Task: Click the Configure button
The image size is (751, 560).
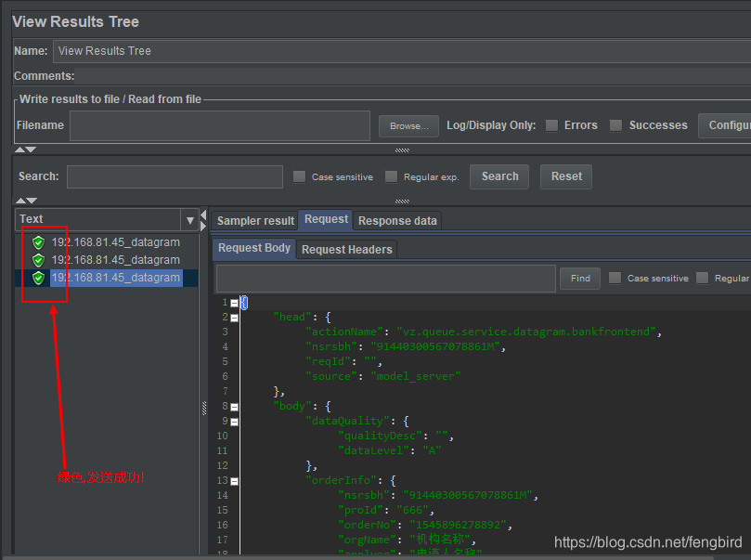Action: pyautogui.click(x=725, y=125)
